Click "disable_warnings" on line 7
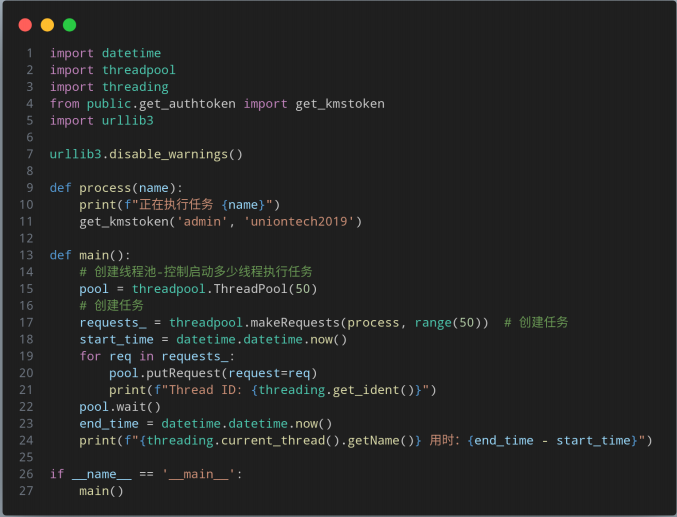This screenshot has width=677, height=517. [x=168, y=154]
